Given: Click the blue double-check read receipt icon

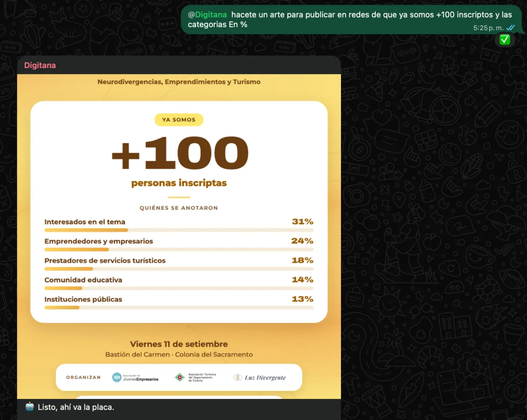Looking at the screenshot, I should (x=511, y=28).
